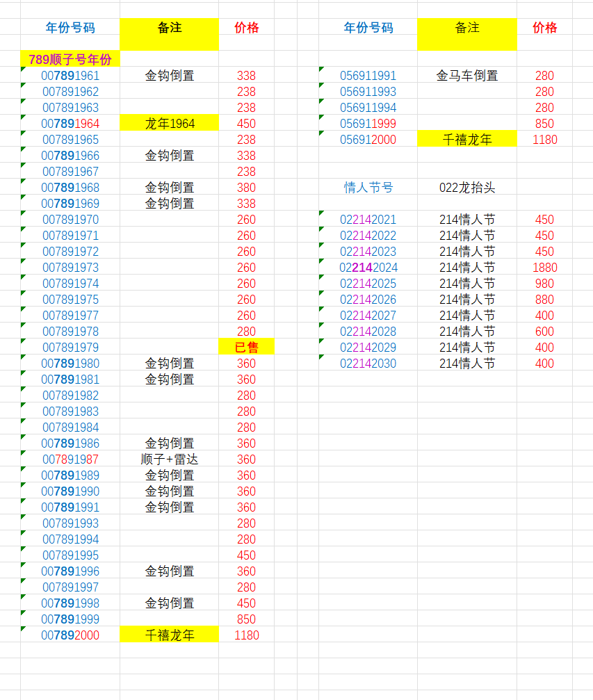The height and width of the screenshot is (700, 593).
Task: Select the number cell 007891986
Action: (x=70, y=443)
